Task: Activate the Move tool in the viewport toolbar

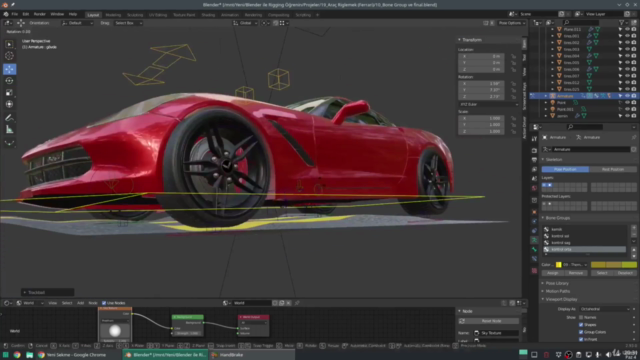Action: tap(9, 69)
